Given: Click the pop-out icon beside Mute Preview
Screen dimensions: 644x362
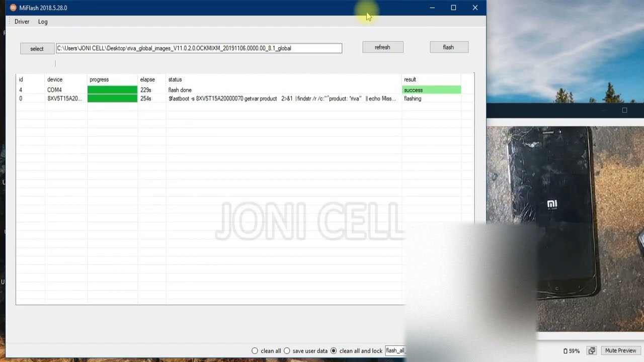Looking at the screenshot, I should click(x=592, y=350).
